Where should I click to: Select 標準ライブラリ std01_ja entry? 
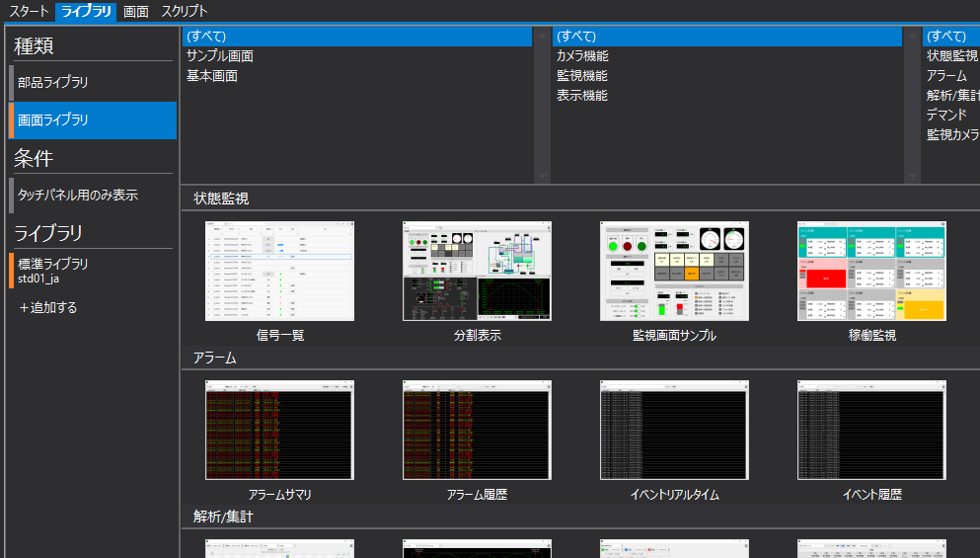(x=92, y=271)
